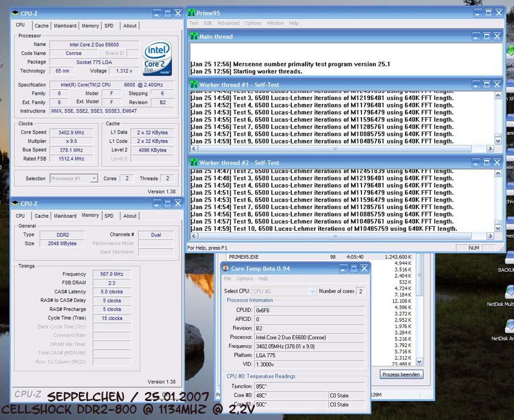The height and width of the screenshot is (420, 514).
Task: Click the memory Frequency value '567.0 MHz'
Action: click(112, 274)
